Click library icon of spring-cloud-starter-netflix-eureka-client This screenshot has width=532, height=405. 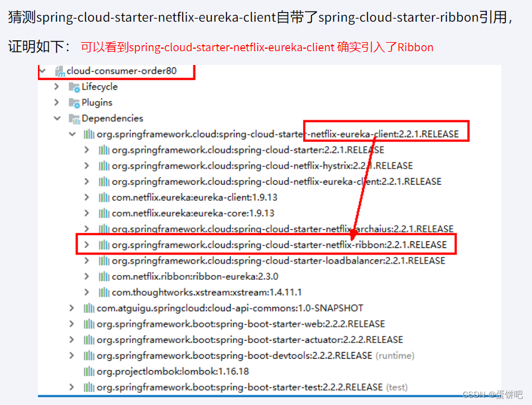click(89, 134)
